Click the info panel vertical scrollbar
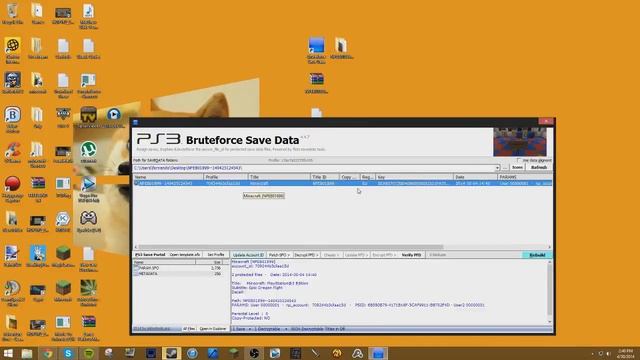The width and height of the screenshot is (640, 360). [x=549, y=292]
